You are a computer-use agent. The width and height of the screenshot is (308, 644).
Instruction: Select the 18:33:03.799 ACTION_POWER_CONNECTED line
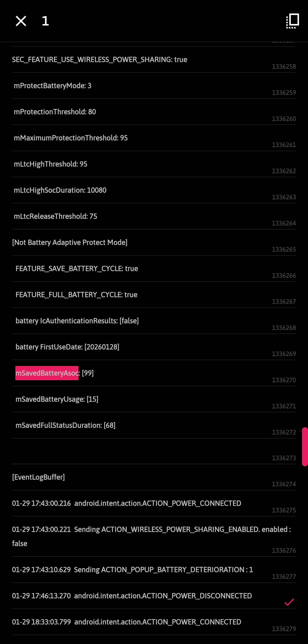tap(127, 622)
